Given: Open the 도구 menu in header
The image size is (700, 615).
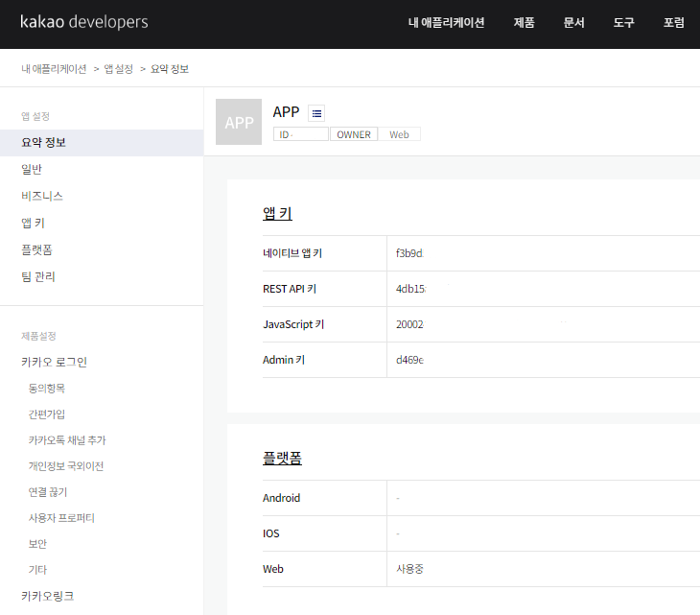Looking at the screenshot, I should click(623, 22).
